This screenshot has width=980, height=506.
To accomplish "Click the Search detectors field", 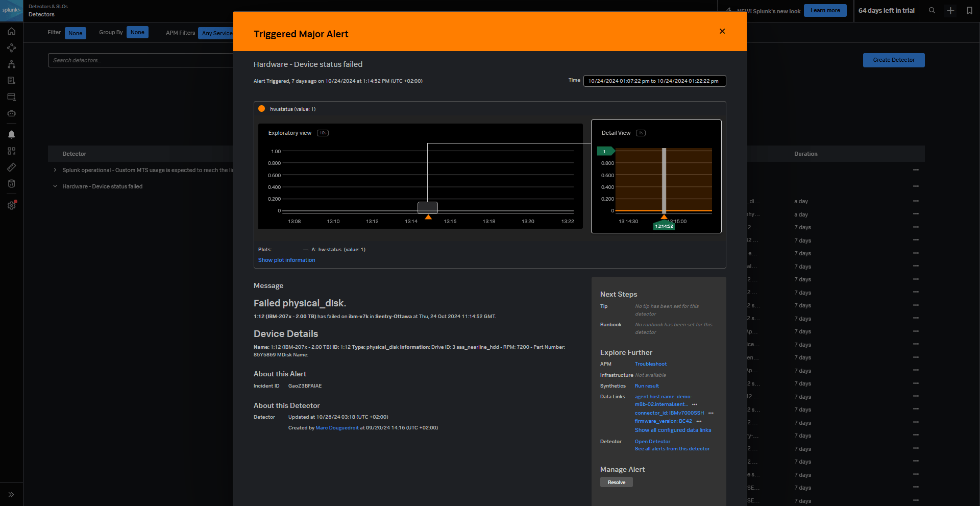I will pyautogui.click(x=140, y=60).
